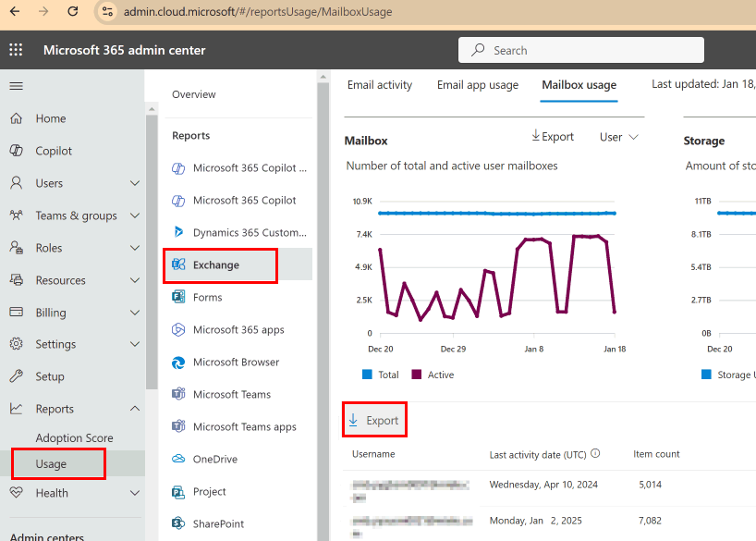Open the Usage reports item
Viewport: 756px width, 541px height.
pyautogui.click(x=51, y=464)
